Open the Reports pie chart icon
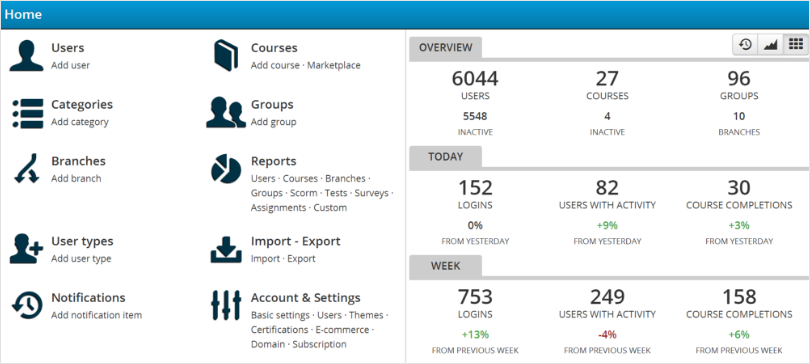Viewport: 810px width, 364px height. 226,169
